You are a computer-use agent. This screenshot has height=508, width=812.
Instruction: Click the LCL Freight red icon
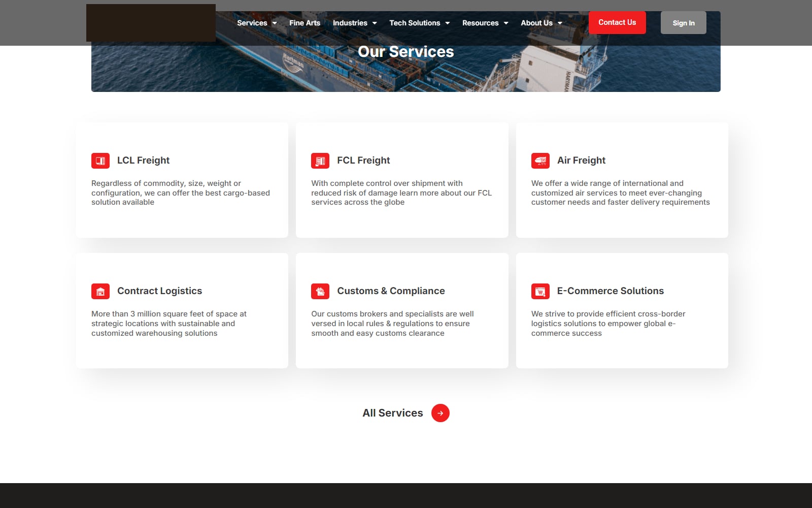tap(100, 161)
